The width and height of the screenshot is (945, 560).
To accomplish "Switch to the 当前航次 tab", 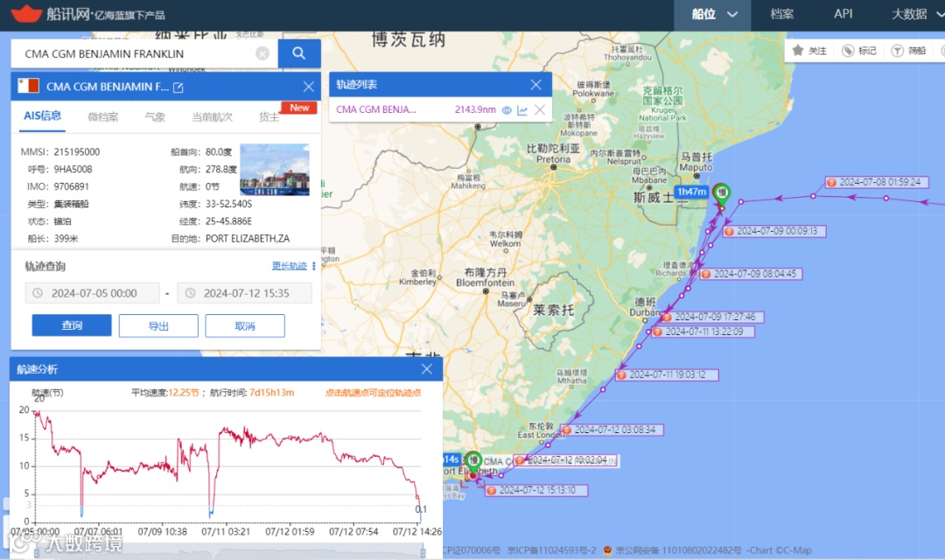I will 212,117.
